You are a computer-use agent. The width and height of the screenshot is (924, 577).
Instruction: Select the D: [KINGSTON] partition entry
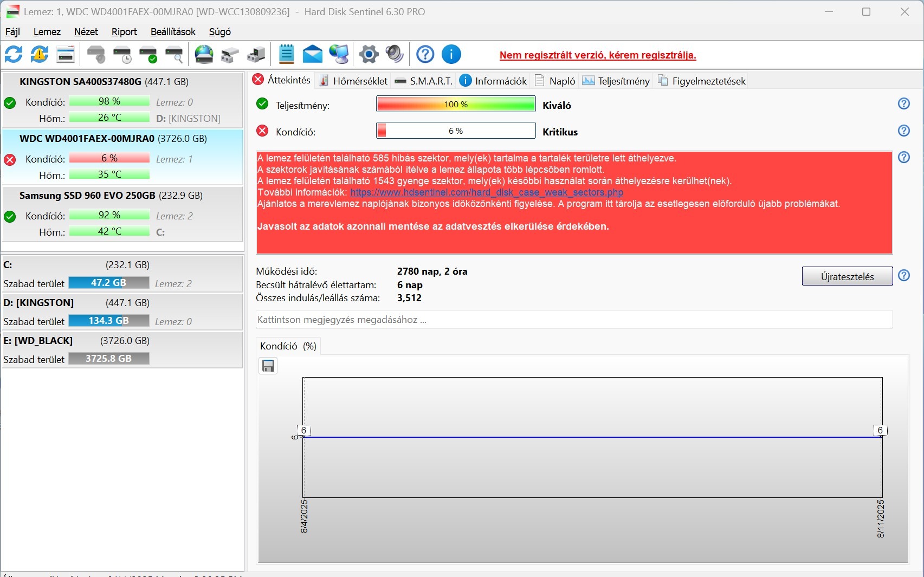(x=122, y=312)
